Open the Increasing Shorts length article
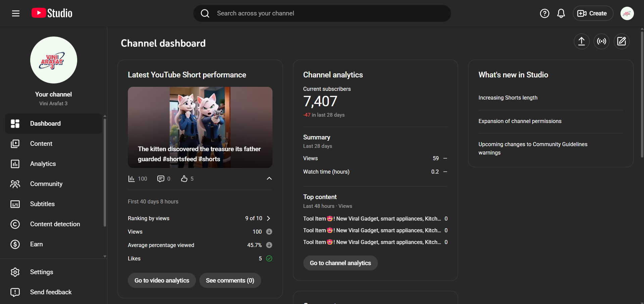 [508, 98]
